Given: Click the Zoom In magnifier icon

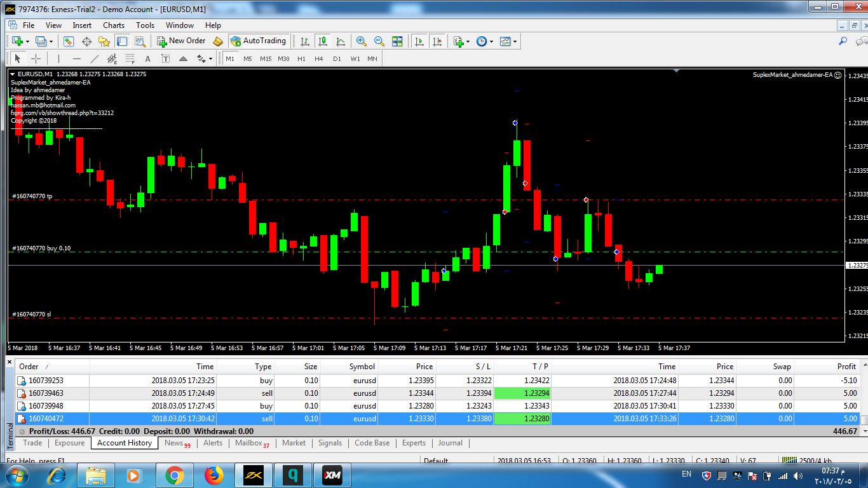Looking at the screenshot, I should [362, 41].
